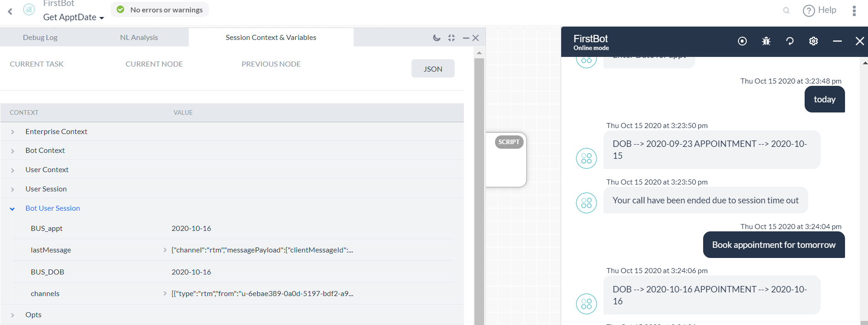Click the VALUE column header
The image size is (868, 325).
183,112
